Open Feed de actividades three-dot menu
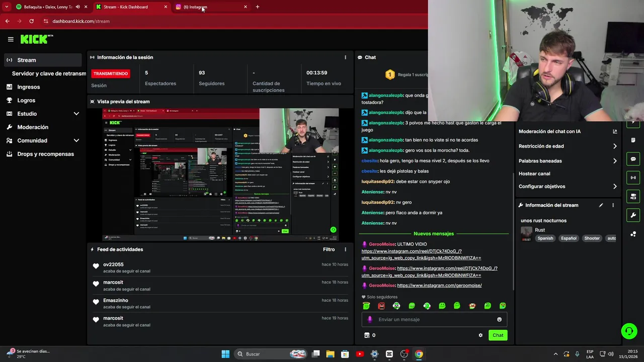 tap(345, 249)
